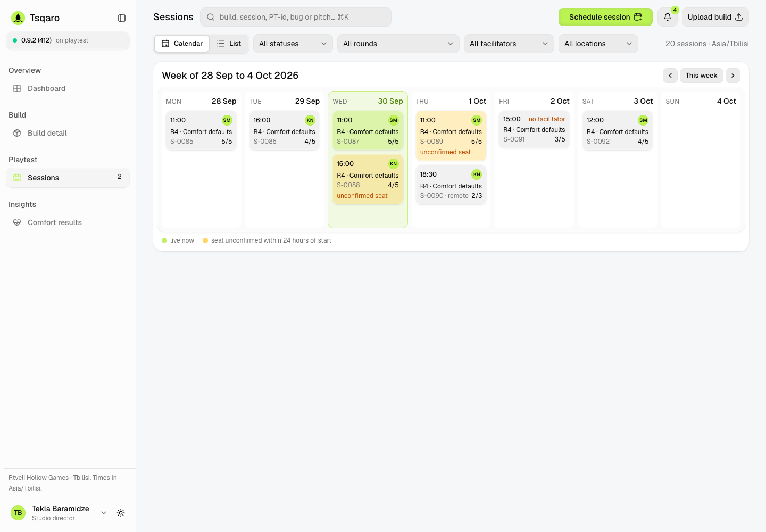Open session S-0091 with no facilitator

[x=534, y=129]
